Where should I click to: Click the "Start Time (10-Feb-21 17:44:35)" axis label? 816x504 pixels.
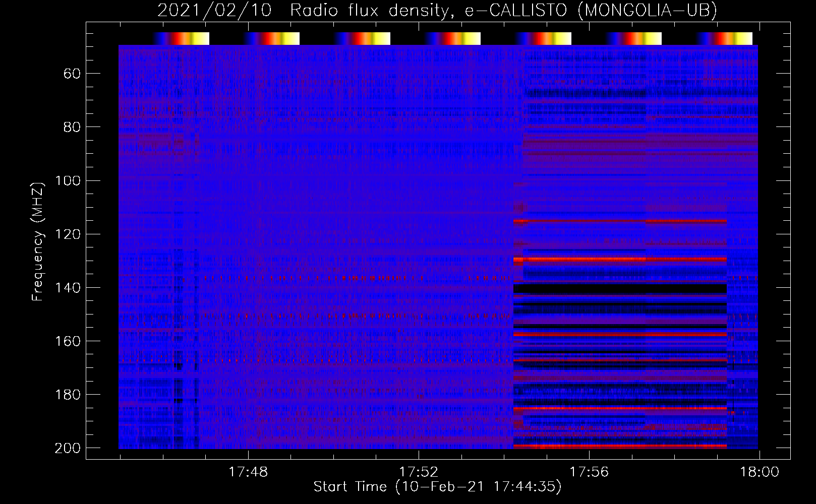(437, 487)
